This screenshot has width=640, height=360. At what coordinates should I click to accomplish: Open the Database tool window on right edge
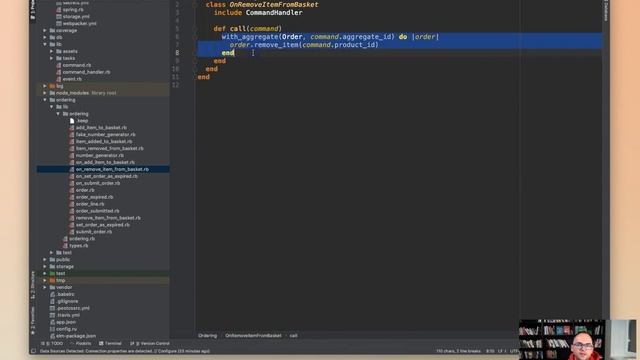(x=606, y=11)
